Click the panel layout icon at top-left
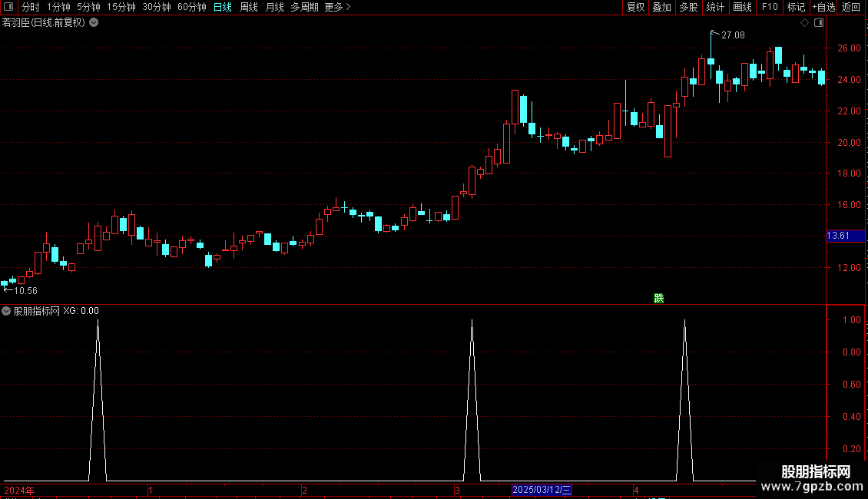 (x=8, y=7)
